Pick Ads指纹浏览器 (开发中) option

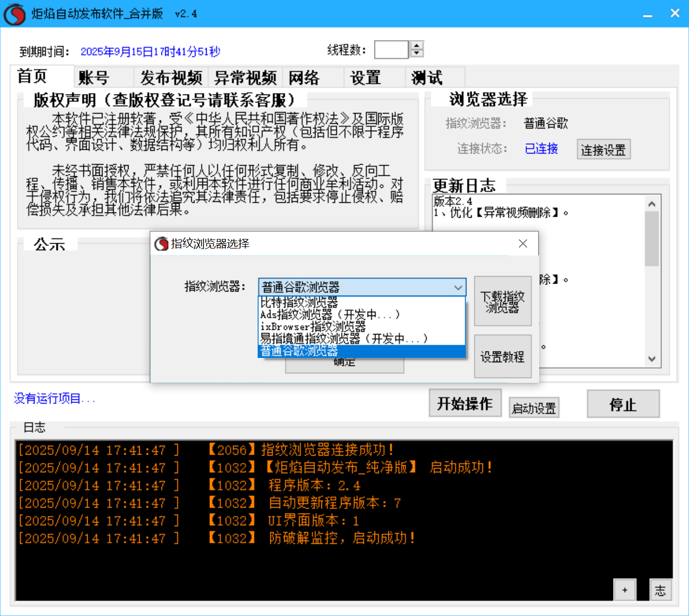(329, 315)
